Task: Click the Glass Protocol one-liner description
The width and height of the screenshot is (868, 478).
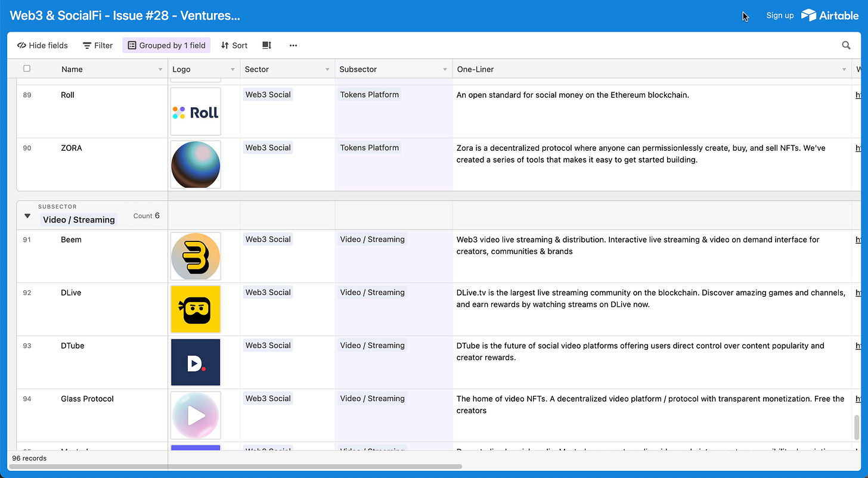Action: [x=650, y=405]
